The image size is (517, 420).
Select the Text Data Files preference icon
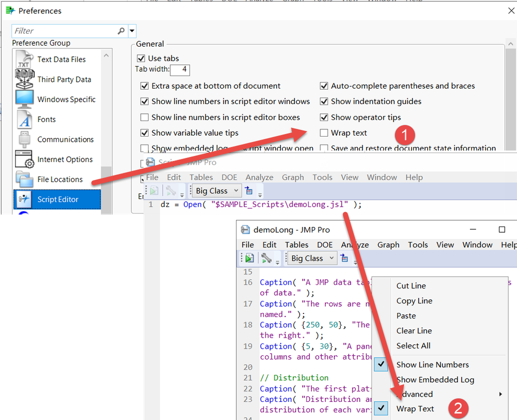click(x=24, y=59)
